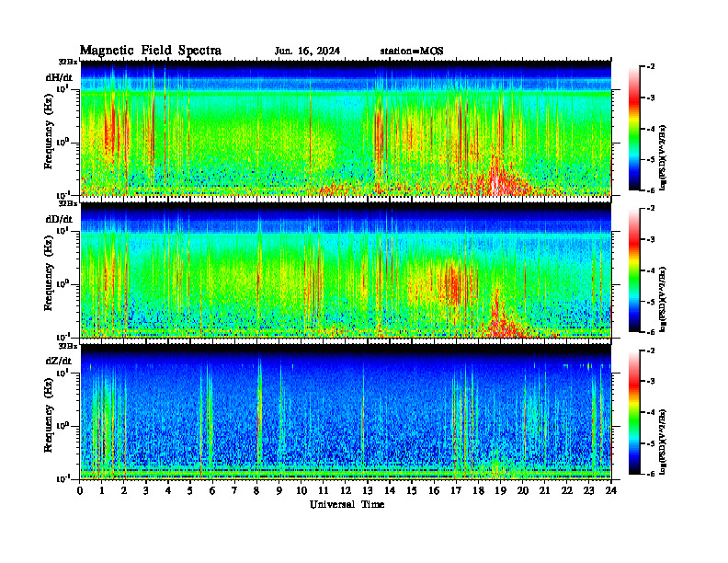Click hour 2 on the time axis
The height and width of the screenshot is (563, 728).
(x=124, y=490)
